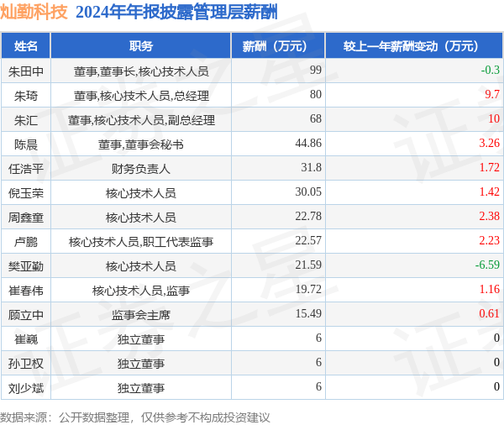
Task: Select the name 倪玉荣
Action: (26, 193)
